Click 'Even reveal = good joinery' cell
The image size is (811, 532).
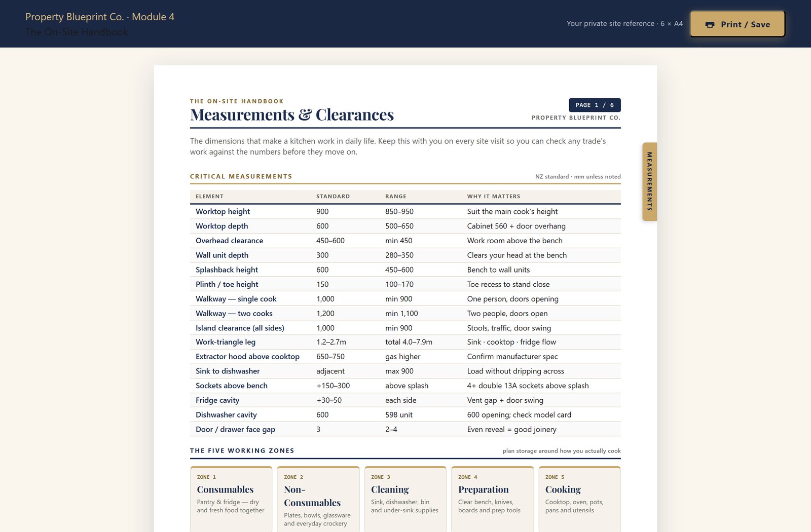tap(512, 430)
